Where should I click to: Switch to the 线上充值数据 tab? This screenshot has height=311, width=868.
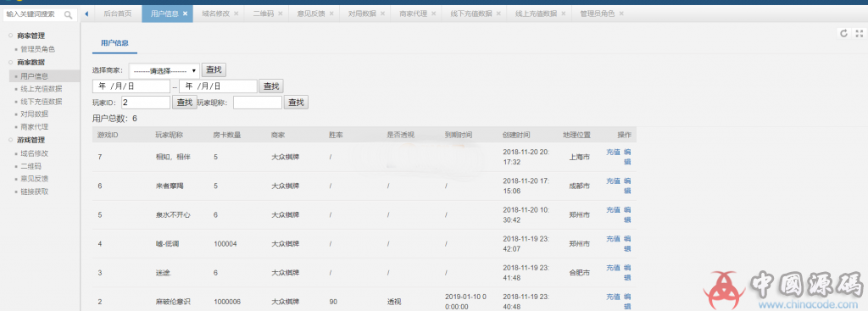536,14
